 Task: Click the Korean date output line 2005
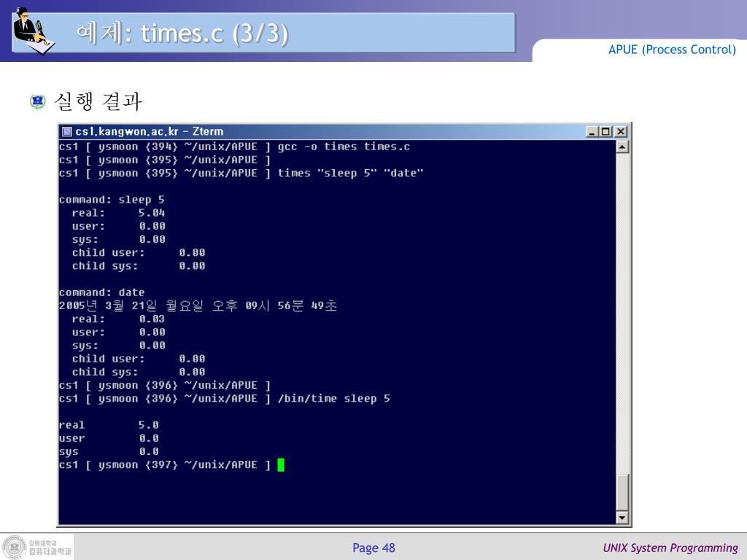[x=198, y=306]
